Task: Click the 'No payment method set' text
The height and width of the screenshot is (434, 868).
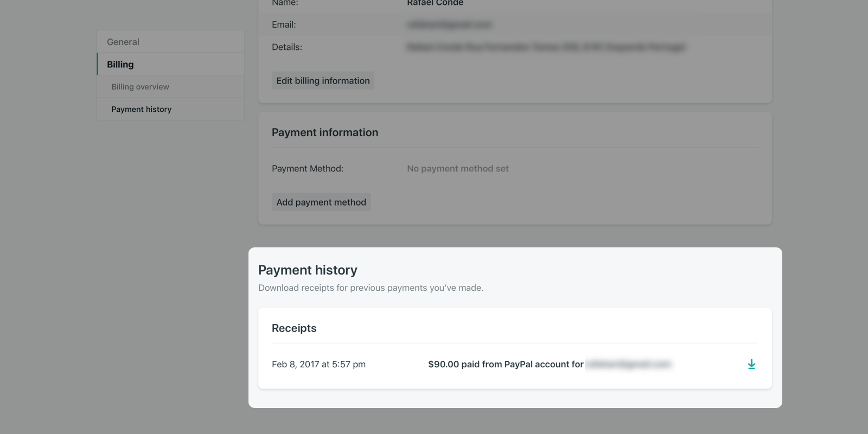Action: [x=458, y=169]
